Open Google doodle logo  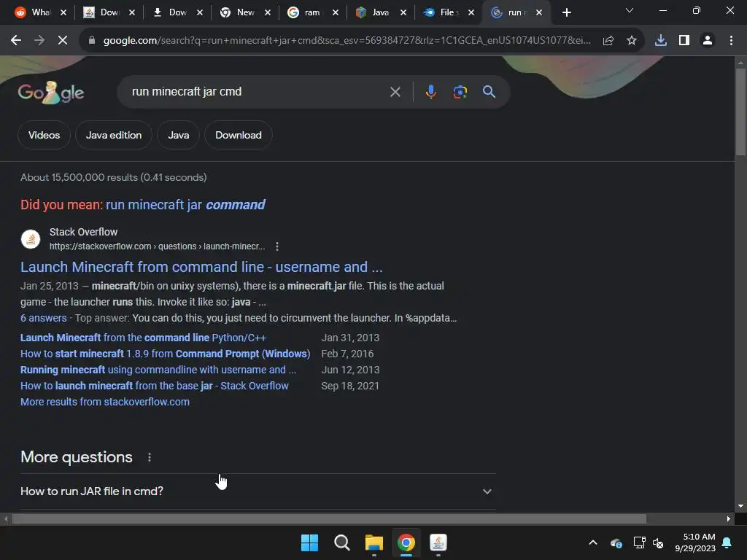pyautogui.click(x=51, y=93)
